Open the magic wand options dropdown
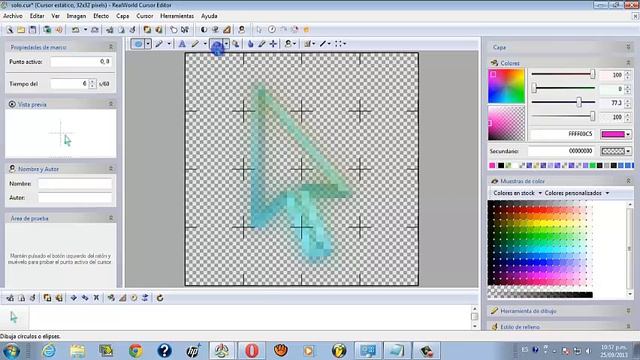This screenshot has height=360, width=640. click(x=169, y=44)
